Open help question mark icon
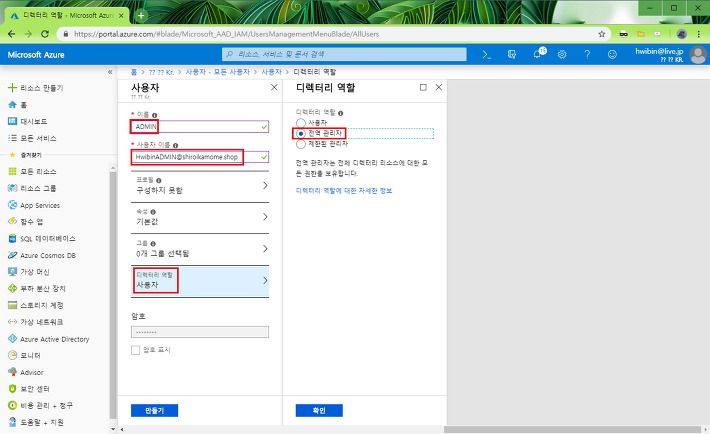710x434 pixels. 587,54
